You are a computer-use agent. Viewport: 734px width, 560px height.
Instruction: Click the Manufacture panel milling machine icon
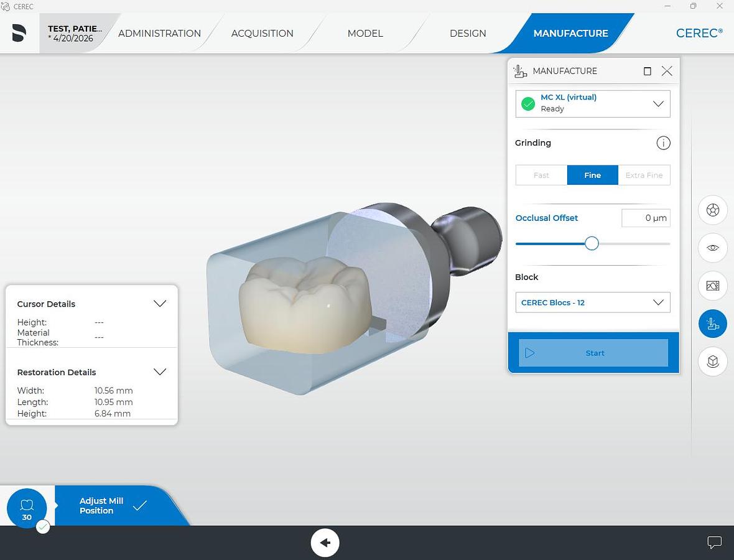pyautogui.click(x=520, y=71)
